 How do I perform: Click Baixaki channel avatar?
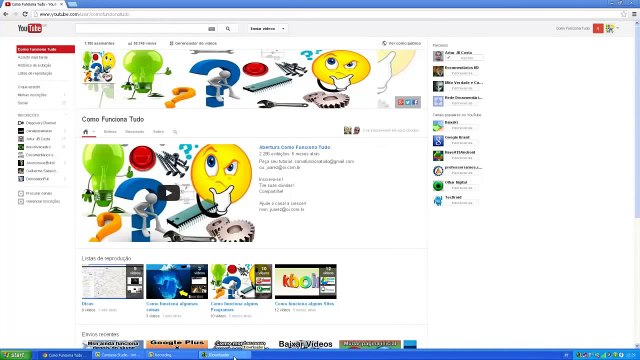click(438, 125)
